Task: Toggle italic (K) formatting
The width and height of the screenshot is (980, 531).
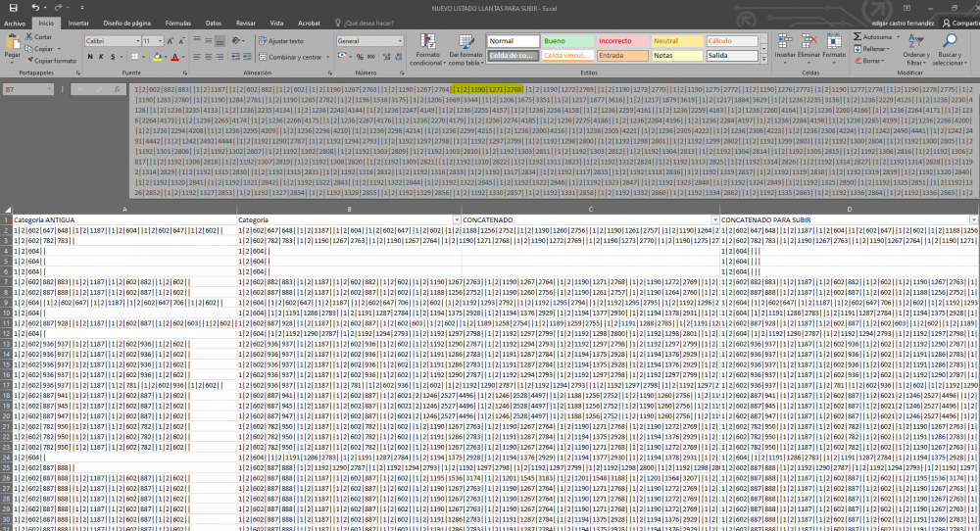Action: coord(101,57)
